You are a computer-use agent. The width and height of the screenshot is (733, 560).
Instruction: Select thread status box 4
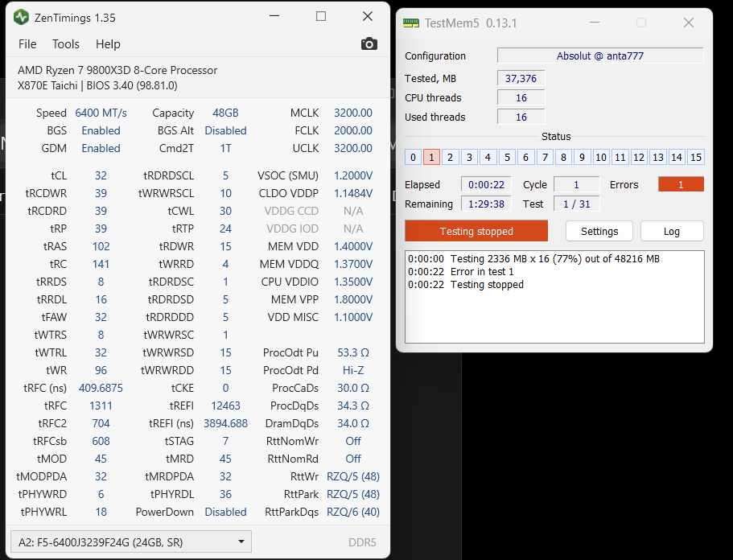point(488,157)
